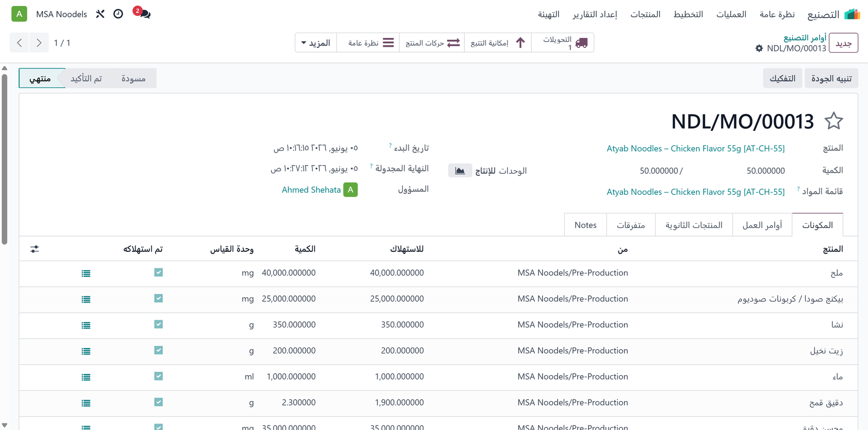Open details list icon for زيت نخيل row
This screenshot has height=430, width=868.
coord(86,352)
